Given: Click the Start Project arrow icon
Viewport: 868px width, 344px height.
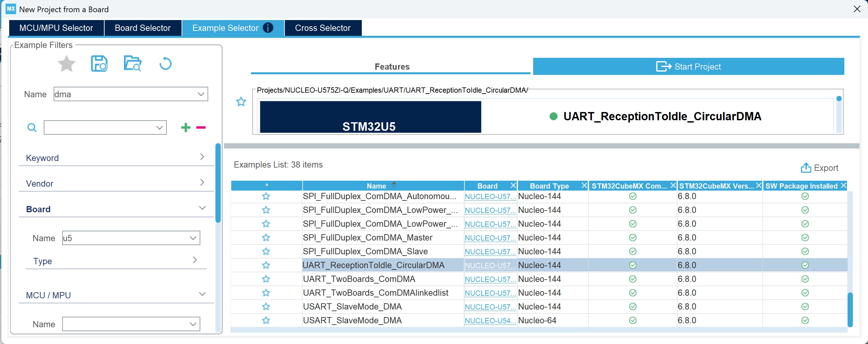Looking at the screenshot, I should [663, 66].
